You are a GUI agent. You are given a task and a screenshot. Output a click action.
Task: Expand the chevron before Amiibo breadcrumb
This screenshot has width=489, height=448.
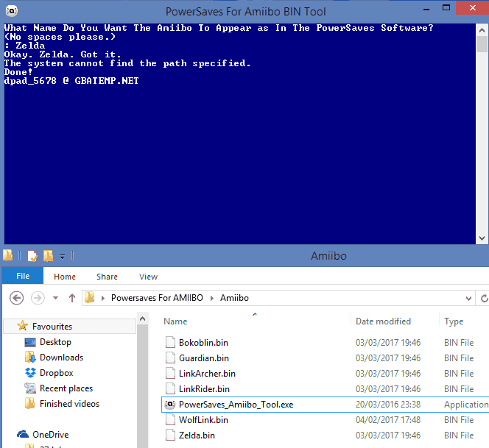[x=212, y=298]
